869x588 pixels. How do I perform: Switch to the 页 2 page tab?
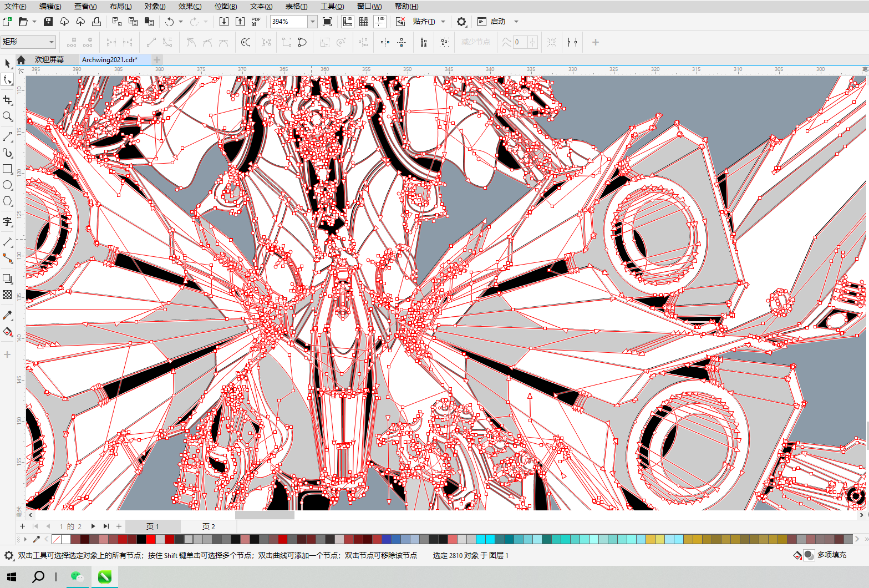(209, 526)
